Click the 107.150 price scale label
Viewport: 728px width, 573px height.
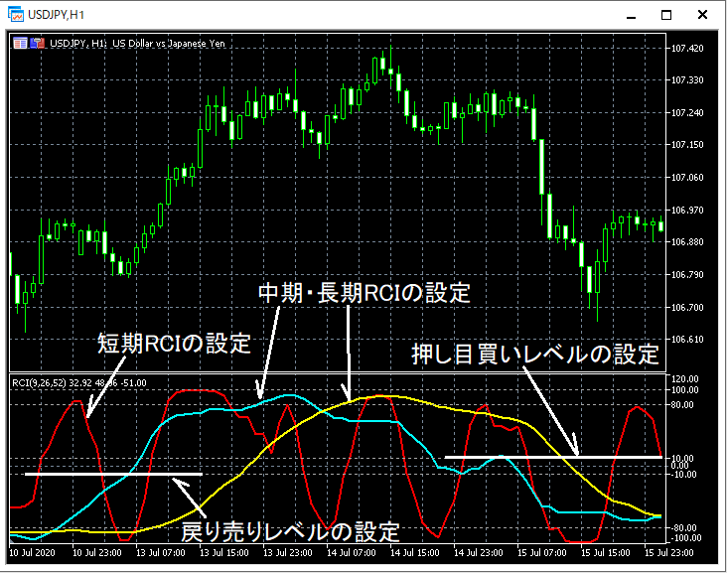coord(687,145)
